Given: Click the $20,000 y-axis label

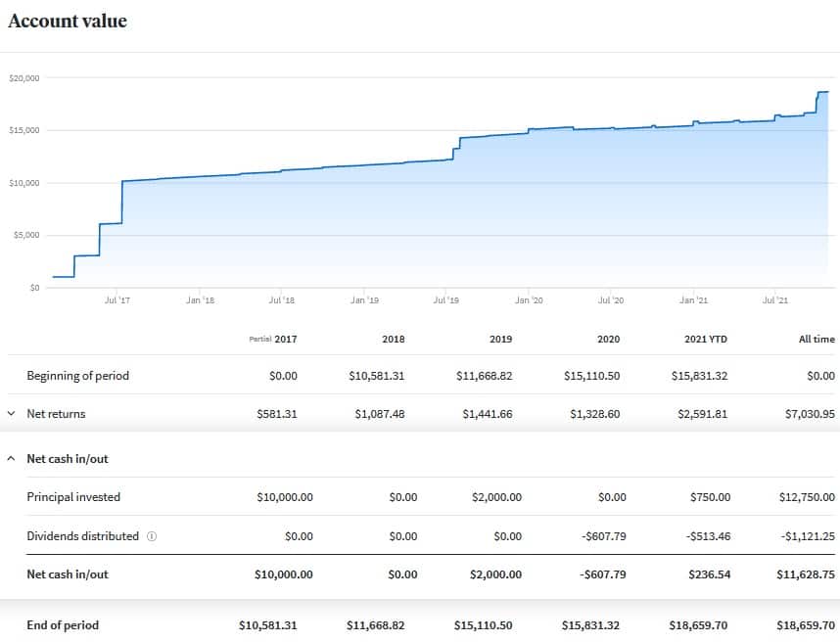Looking at the screenshot, I should pos(23,78).
